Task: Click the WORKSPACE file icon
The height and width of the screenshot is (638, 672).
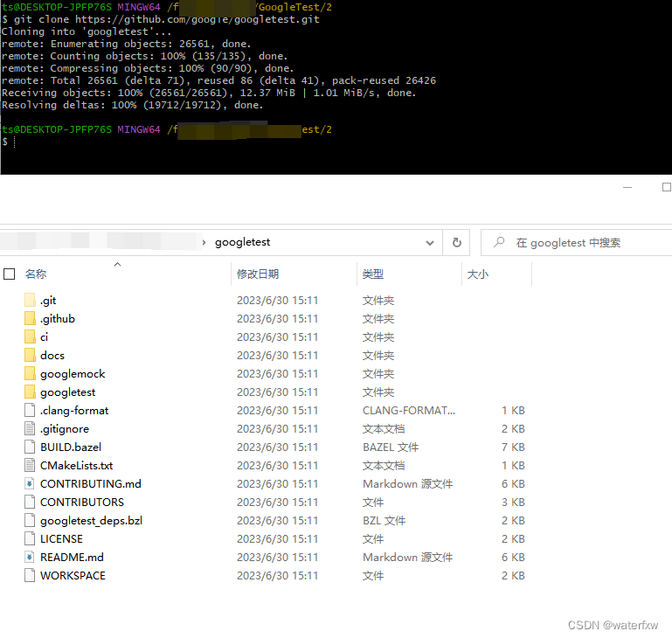Action: [30, 575]
